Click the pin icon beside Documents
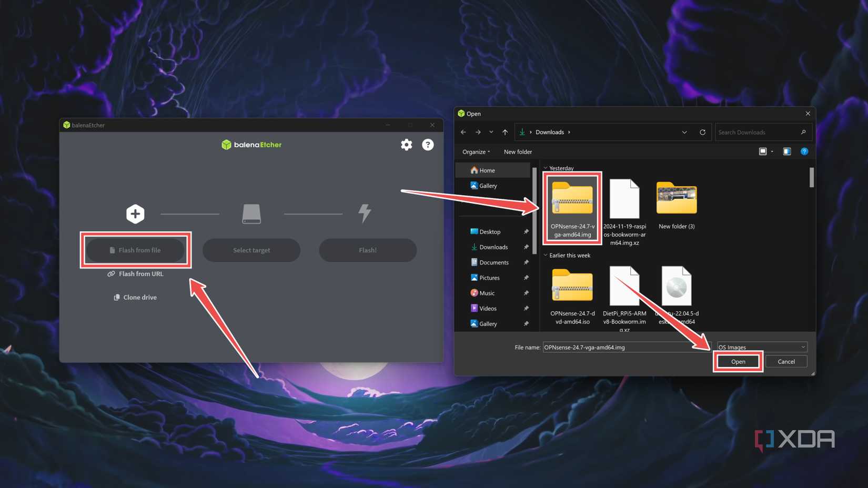Image resolution: width=868 pixels, height=488 pixels. click(x=526, y=262)
